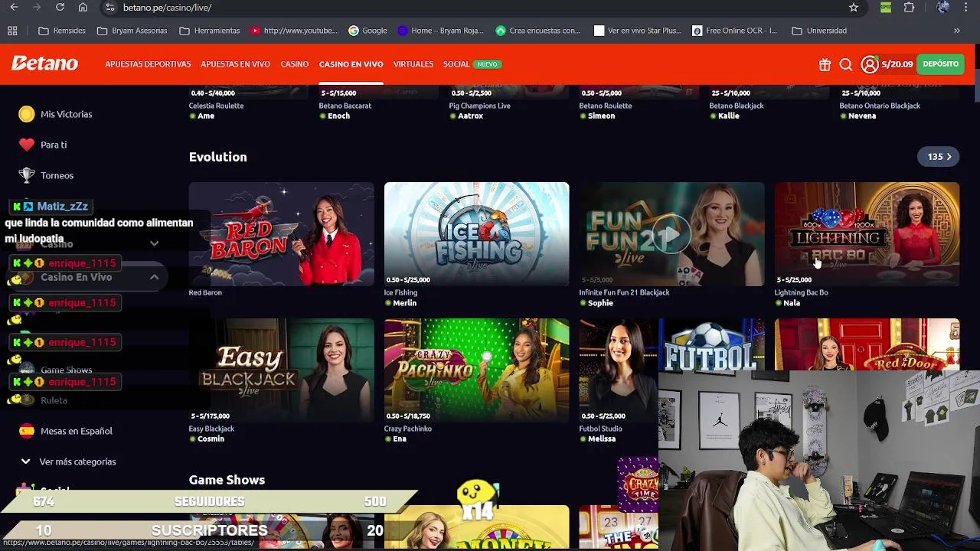Bookmark this page with the star icon
The image size is (980, 551).
pyautogui.click(x=854, y=8)
